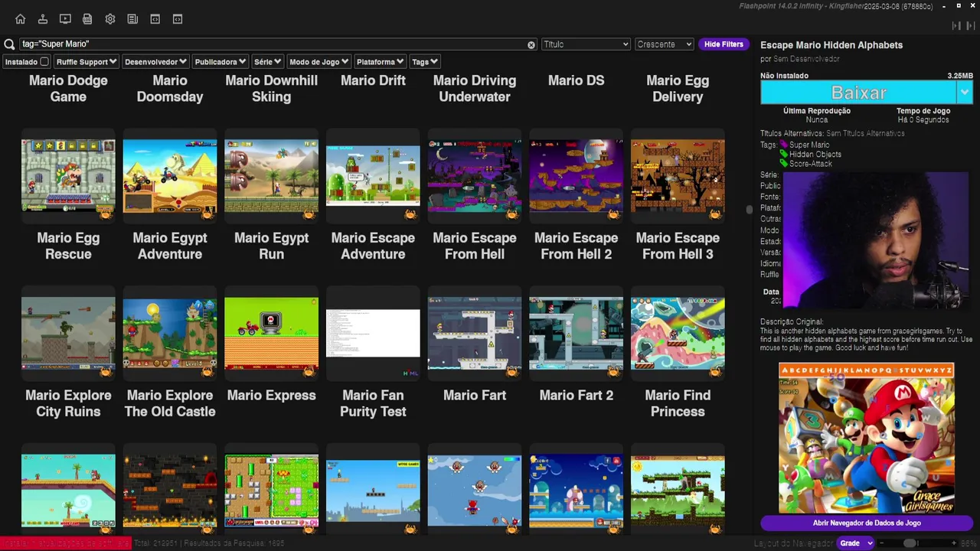Click the game list vertical scrollbar
Viewport: 980px width, 551px height.
[750, 210]
